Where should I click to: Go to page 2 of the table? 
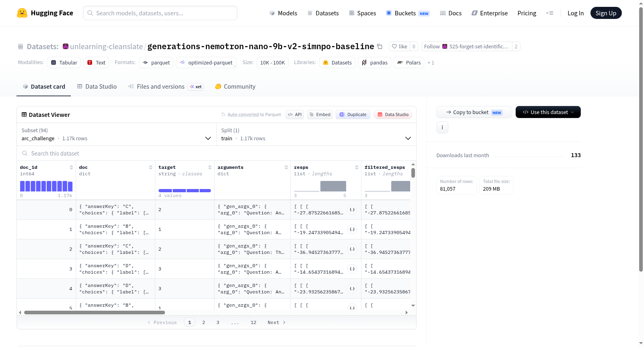[204, 322]
